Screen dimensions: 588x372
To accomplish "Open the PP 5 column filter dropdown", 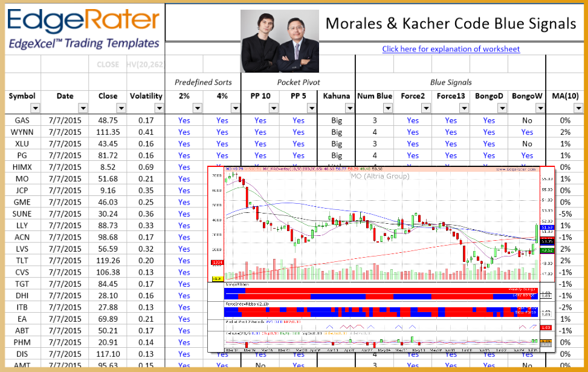I will [x=312, y=108].
